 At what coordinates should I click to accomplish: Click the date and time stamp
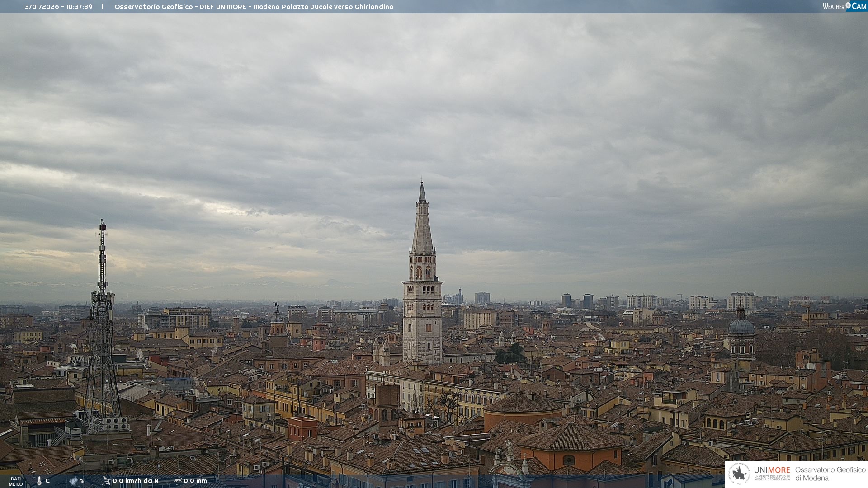[57, 7]
